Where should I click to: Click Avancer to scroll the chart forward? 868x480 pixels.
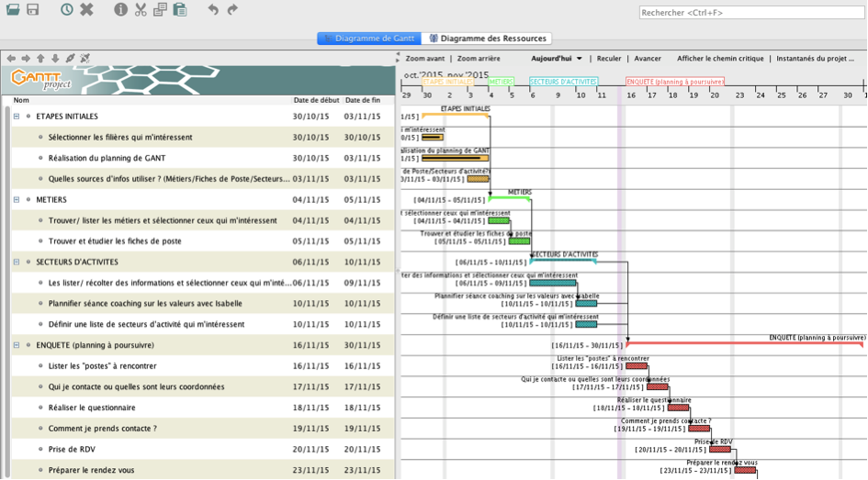[x=648, y=59]
